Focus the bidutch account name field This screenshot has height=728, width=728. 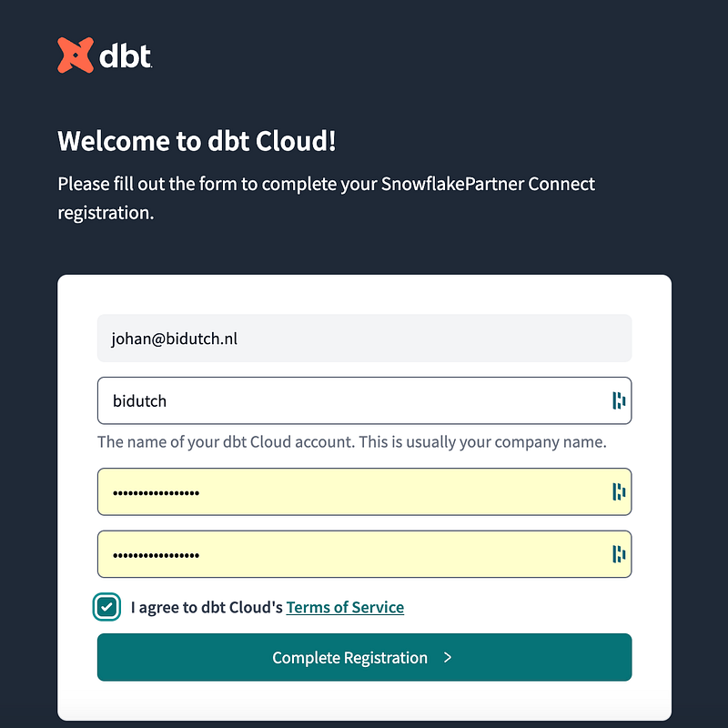[x=365, y=400]
